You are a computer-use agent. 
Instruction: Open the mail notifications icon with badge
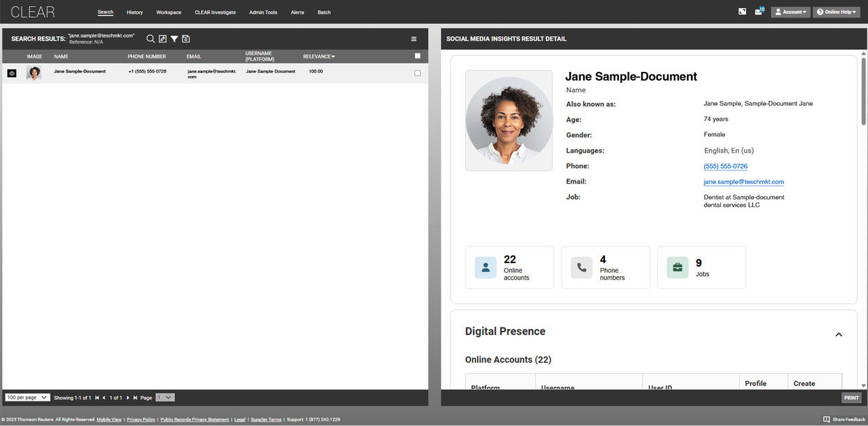point(759,12)
